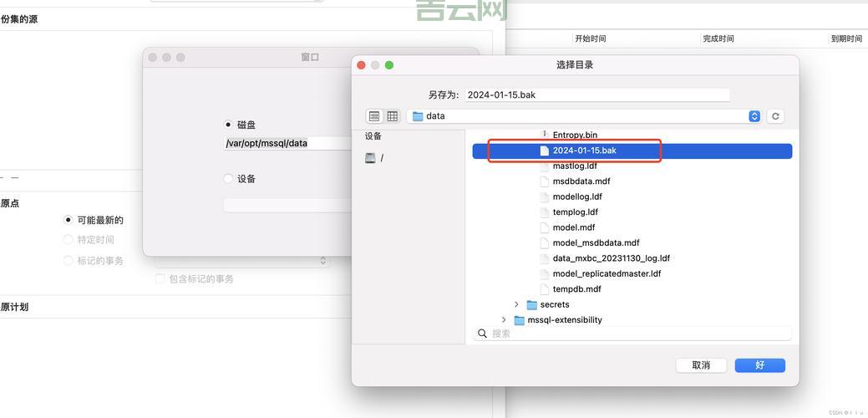Screen dimensions: 868x418
Task: Click file icon of model_replicatedmaster.ldf
Action: point(545,273)
